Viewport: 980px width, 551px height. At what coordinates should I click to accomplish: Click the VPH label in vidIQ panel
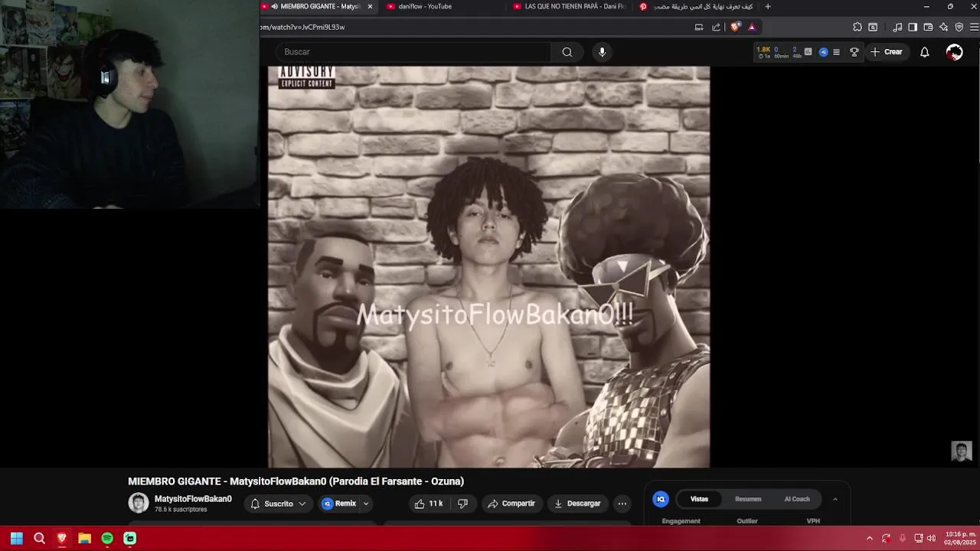point(813,521)
